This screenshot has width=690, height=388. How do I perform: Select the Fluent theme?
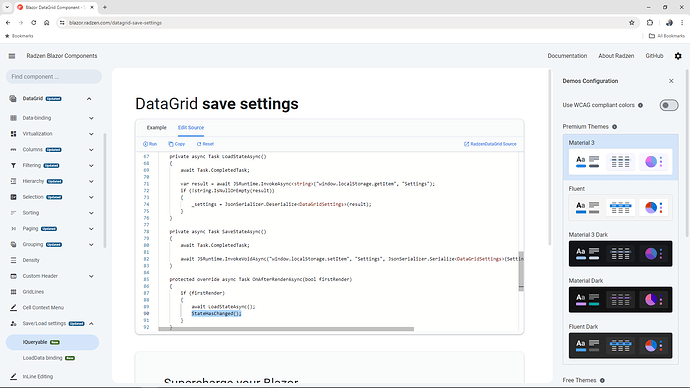[x=620, y=203]
